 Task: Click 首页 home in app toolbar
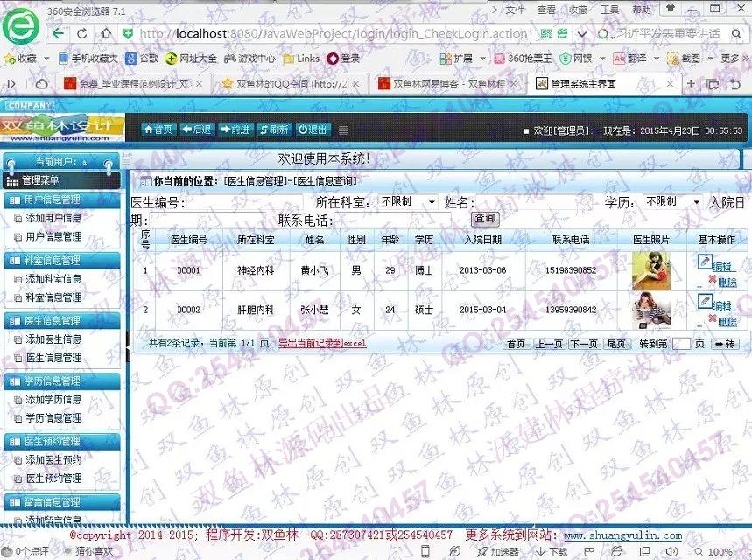pos(158,129)
